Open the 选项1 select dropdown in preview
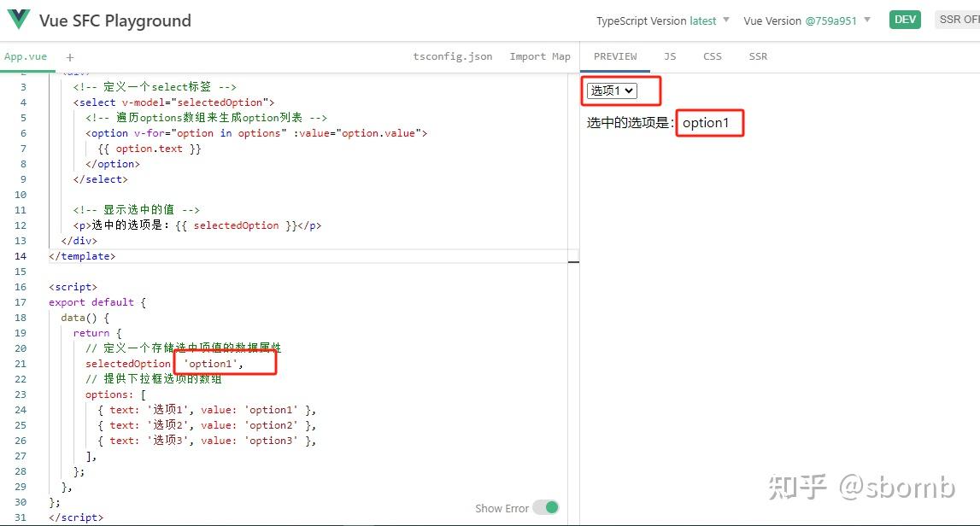The width and height of the screenshot is (980, 526). 611,91
